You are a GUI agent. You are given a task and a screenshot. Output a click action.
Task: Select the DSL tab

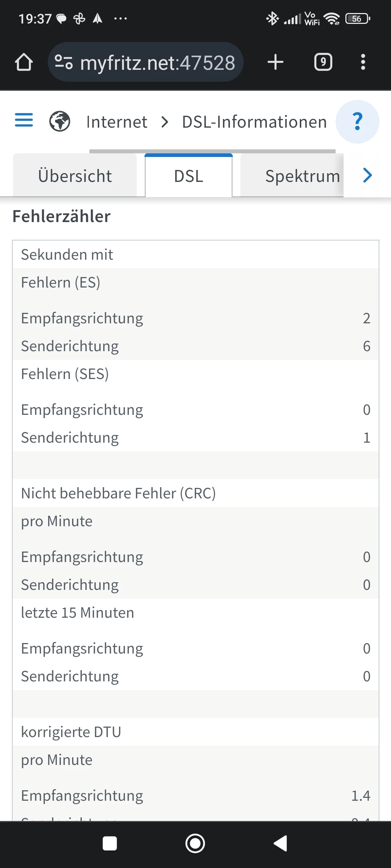click(x=189, y=176)
